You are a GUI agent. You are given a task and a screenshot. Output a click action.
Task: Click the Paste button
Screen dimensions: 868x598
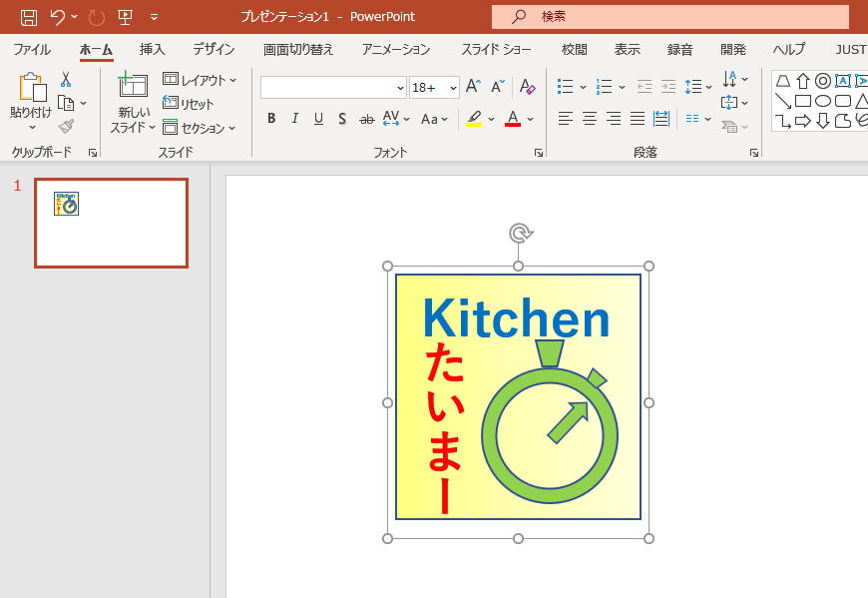click(31, 90)
